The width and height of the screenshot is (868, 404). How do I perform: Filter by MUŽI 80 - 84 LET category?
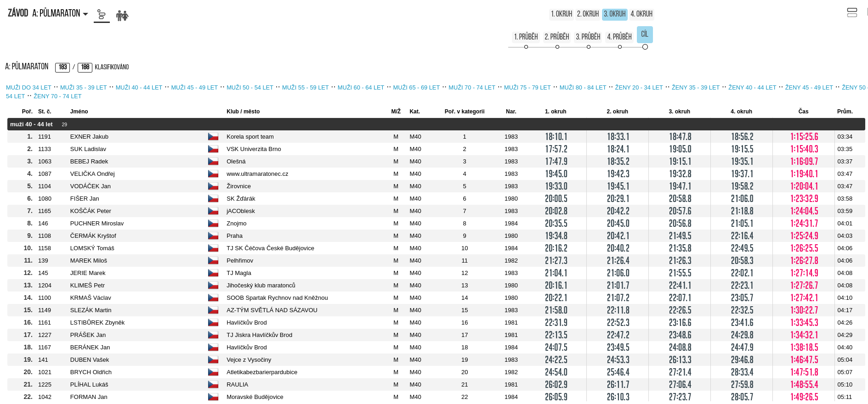pyautogui.click(x=583, y=88)
